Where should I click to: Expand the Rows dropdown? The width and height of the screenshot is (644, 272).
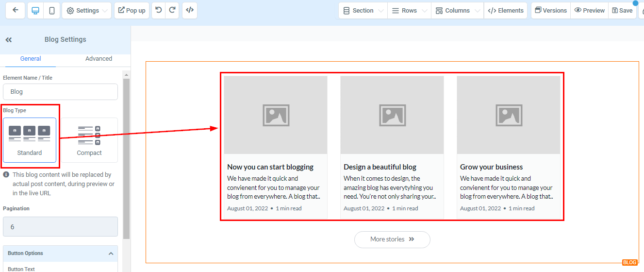click(409, 10)
